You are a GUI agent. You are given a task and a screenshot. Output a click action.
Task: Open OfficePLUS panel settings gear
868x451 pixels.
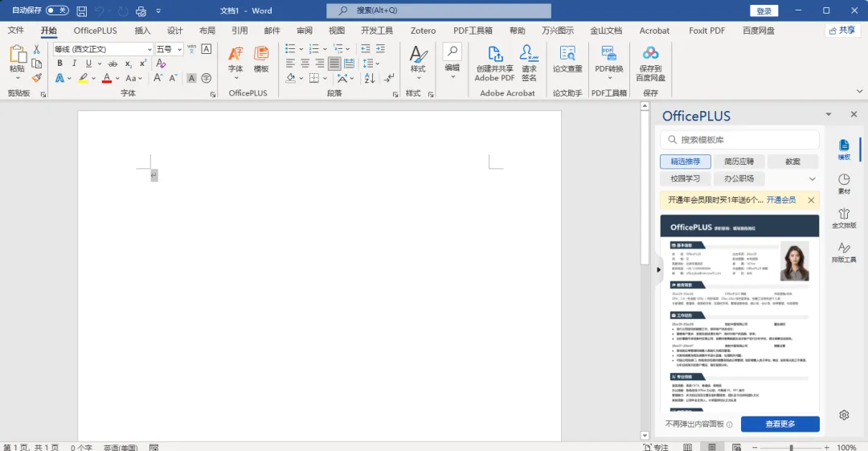[844, 415]
